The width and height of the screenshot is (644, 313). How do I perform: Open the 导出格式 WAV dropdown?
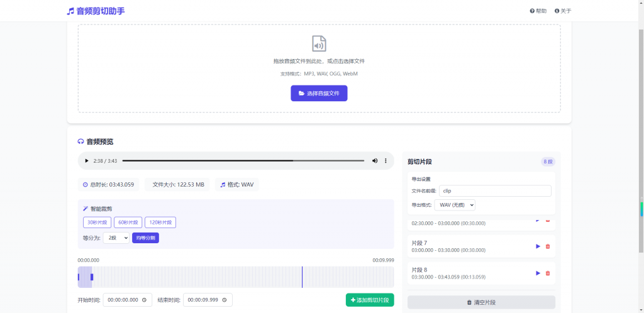(455, 205)
